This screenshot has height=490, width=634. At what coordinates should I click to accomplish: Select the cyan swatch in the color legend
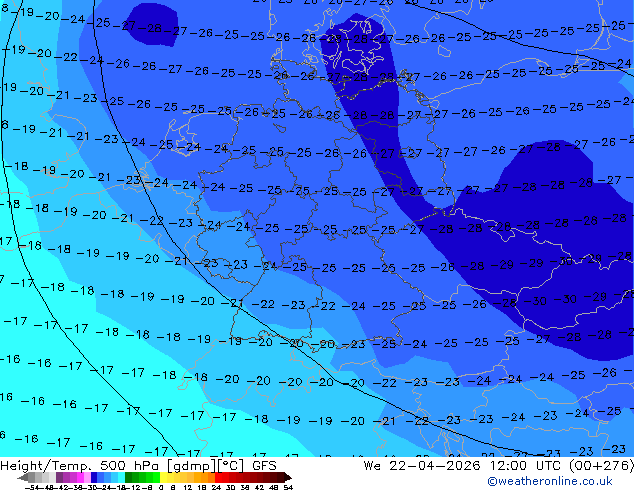coord(121,477)
